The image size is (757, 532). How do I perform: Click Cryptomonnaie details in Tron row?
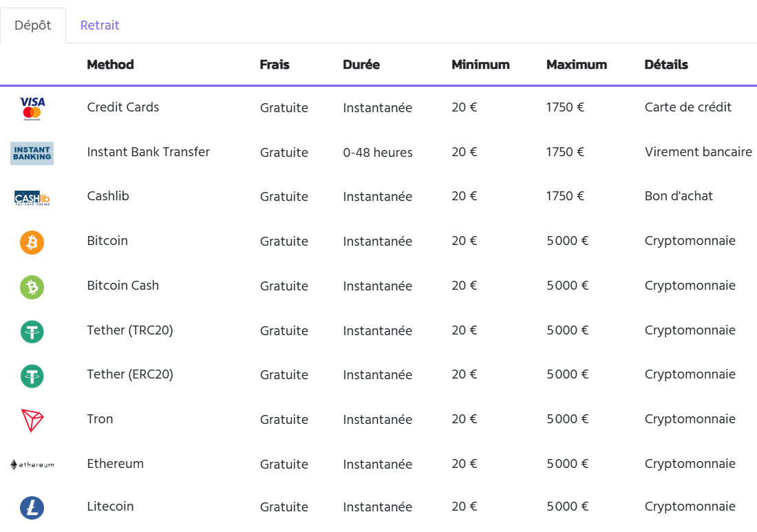pyautogui.click(x=690, y=419)
